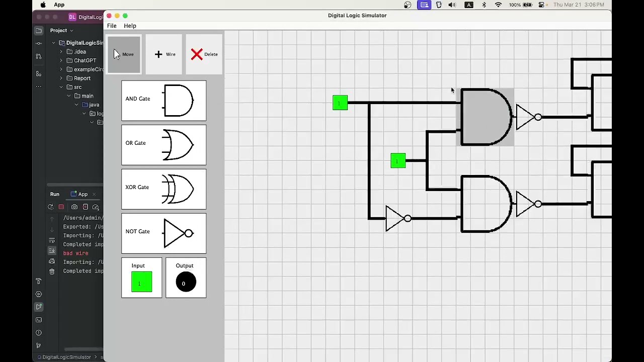Viewport: 644px width, 362px height.
Task: Open Project tool window folder icon
Action: tap(39, 31)
